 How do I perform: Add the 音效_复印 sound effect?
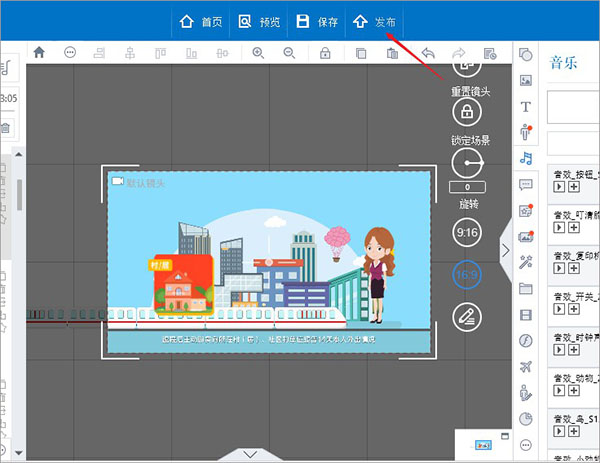pyautogui.click(x=574, y=268)
